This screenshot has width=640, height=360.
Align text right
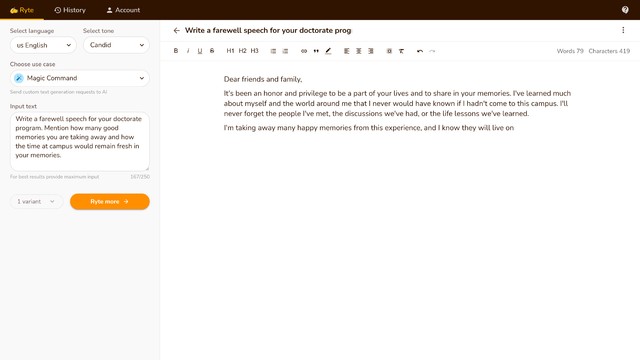tap(371, 51)
